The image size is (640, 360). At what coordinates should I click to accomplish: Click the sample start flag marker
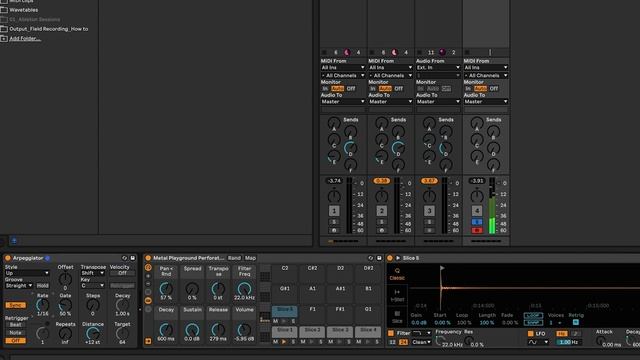pyautogui.click(x=442, y=268)
